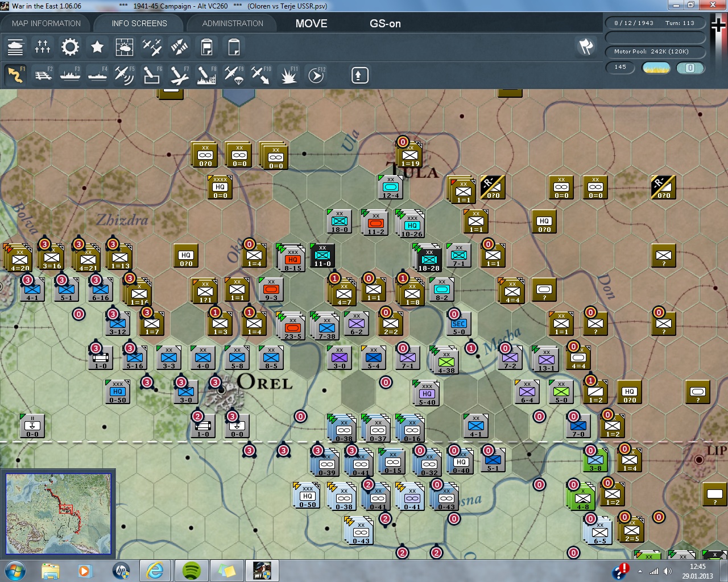728x582 pixels.
Task: Select the cyan HQ unit 10-26
Action: [411, 224]
